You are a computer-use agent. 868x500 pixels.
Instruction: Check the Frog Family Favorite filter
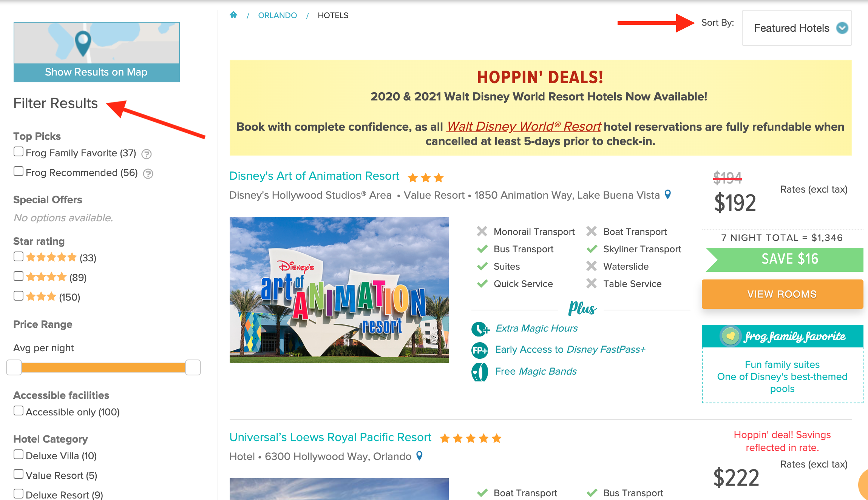tap(19, 152)
